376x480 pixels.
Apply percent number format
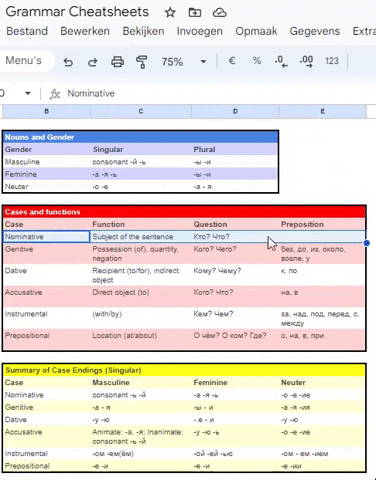[256, 61]
